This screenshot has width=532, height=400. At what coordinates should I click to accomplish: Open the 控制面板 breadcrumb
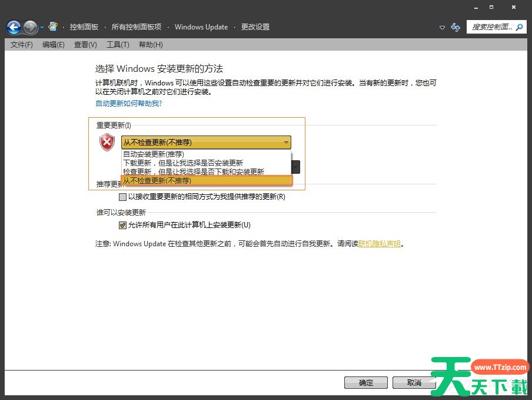pos(84,27)
